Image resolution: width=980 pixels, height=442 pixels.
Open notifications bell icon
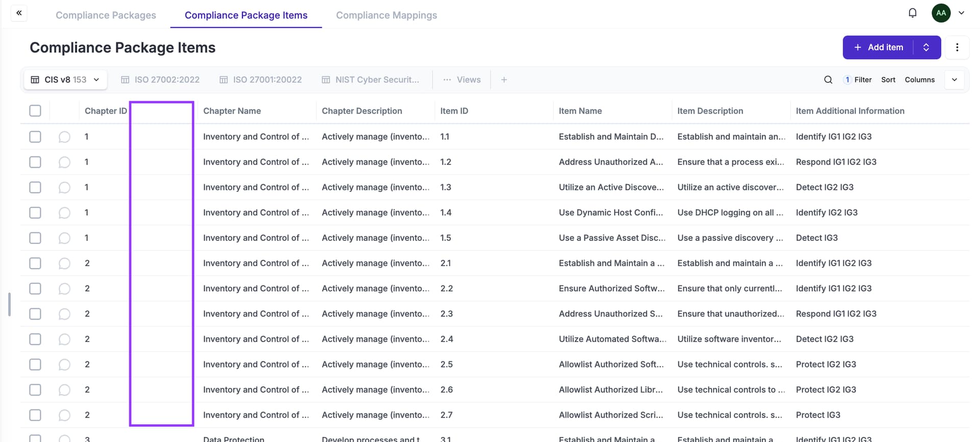913,13
